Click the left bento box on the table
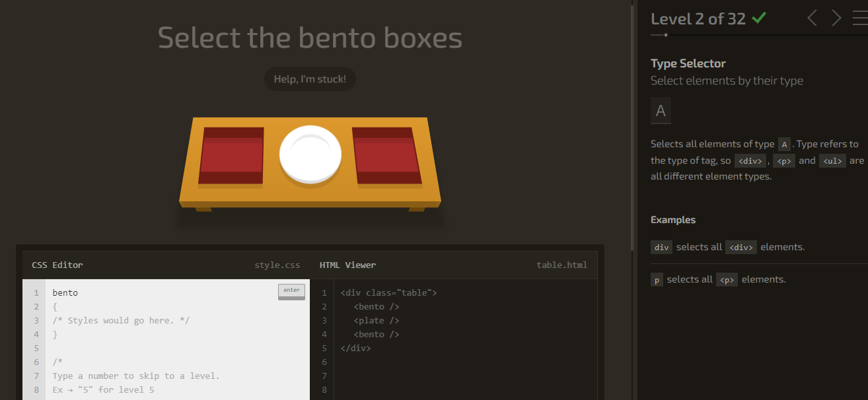Viewport: 868px width, 400px height. (233, 156)
